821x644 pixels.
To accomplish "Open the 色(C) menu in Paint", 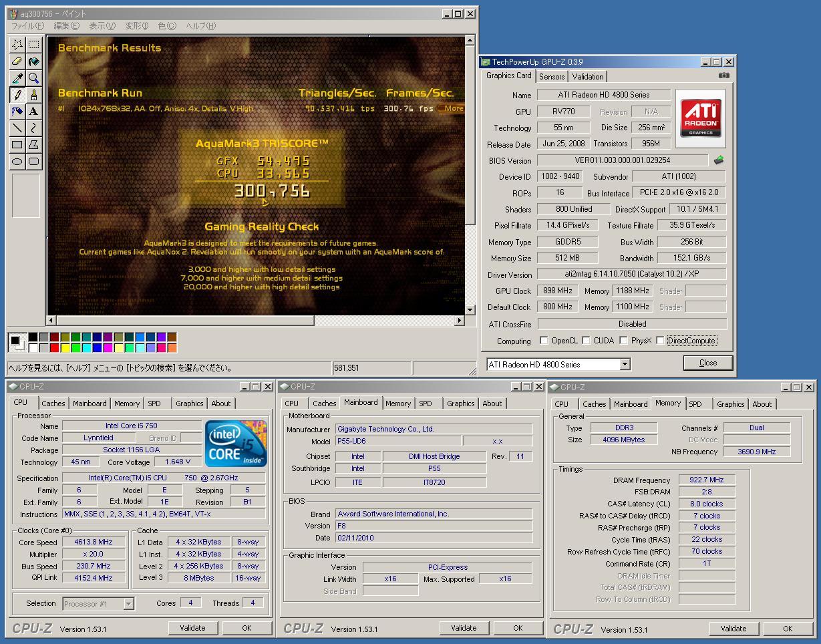I will tap(167, 26).
